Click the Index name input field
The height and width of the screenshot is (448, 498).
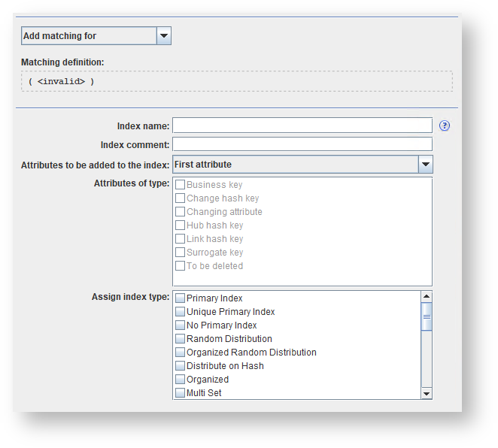[x=302, y=126]
